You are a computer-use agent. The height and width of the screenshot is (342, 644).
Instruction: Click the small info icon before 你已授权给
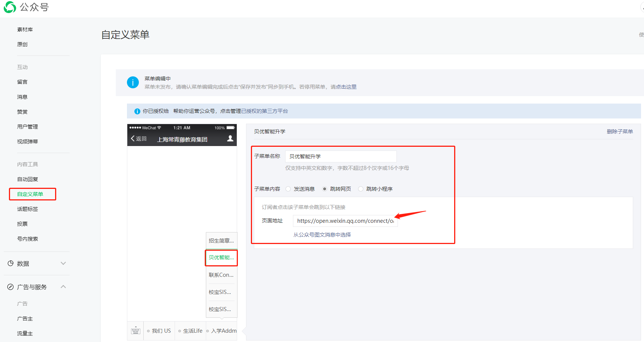137,111
